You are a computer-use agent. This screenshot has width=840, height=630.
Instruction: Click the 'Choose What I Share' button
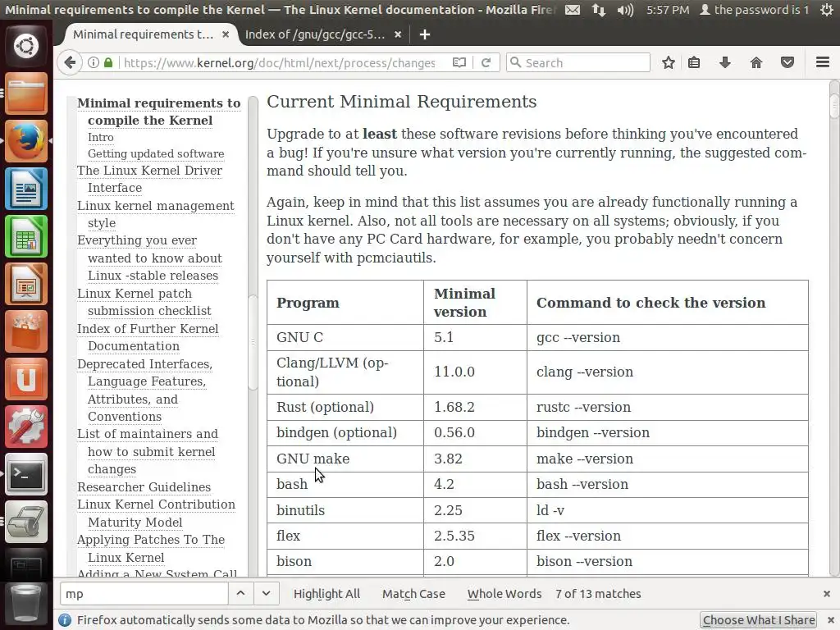pyautogui.click(x=759, y=620)
